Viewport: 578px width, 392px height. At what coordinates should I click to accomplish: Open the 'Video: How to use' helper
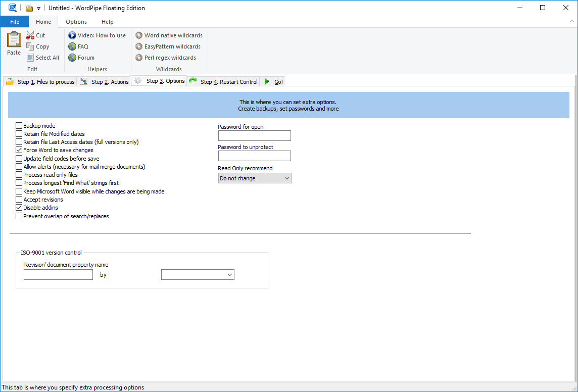[x=72, y=35]
